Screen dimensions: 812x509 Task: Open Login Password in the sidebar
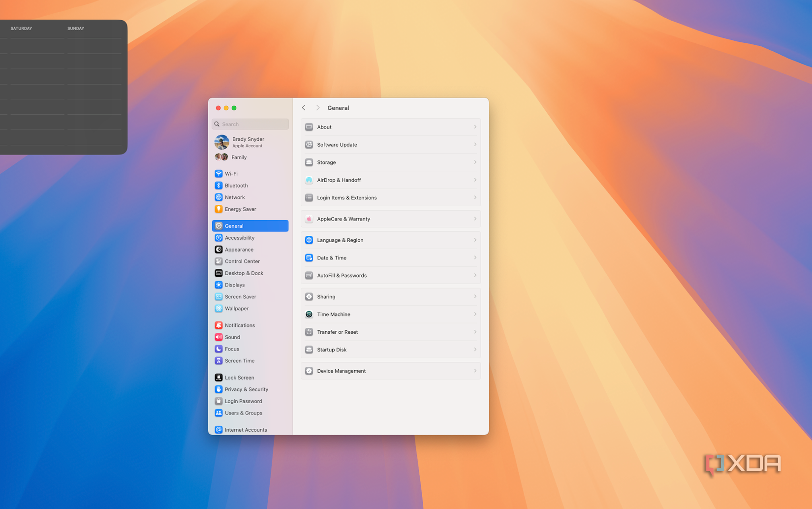(250, 401)
